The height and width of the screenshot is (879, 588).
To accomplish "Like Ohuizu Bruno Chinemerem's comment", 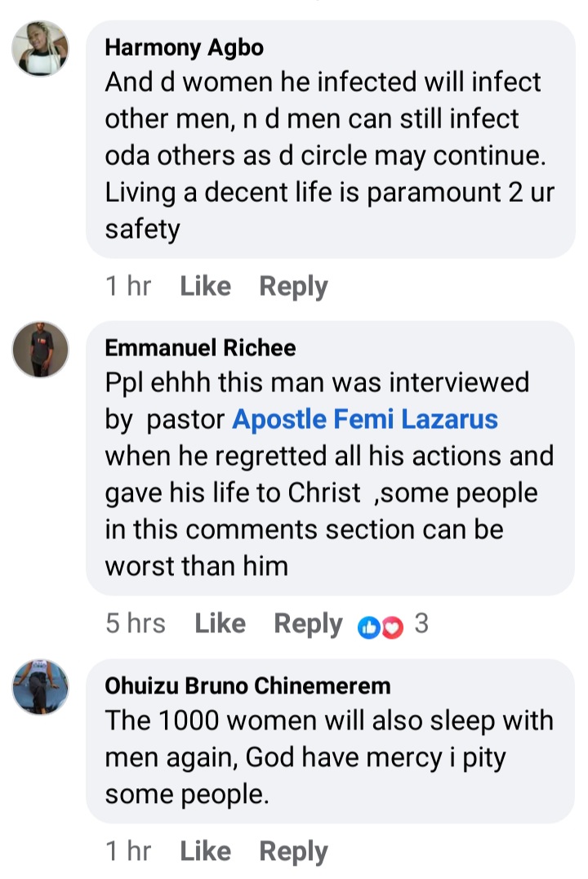I will pos(205,851).
